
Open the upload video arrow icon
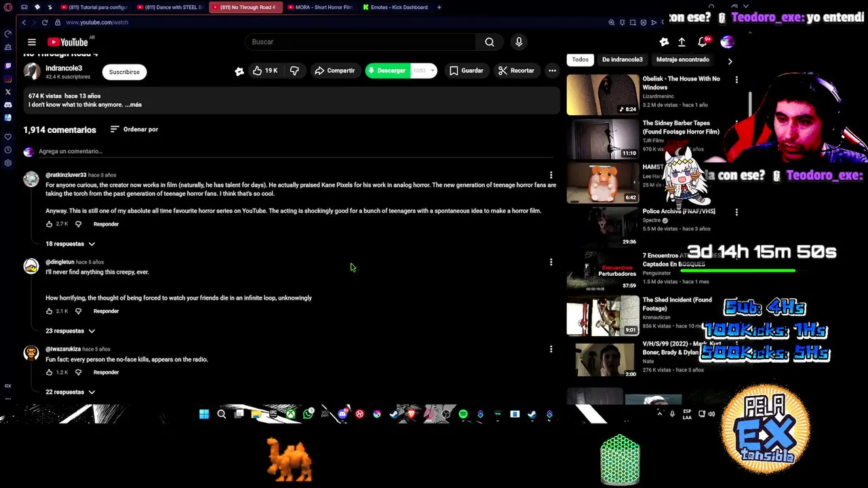[x=682, y=42]
